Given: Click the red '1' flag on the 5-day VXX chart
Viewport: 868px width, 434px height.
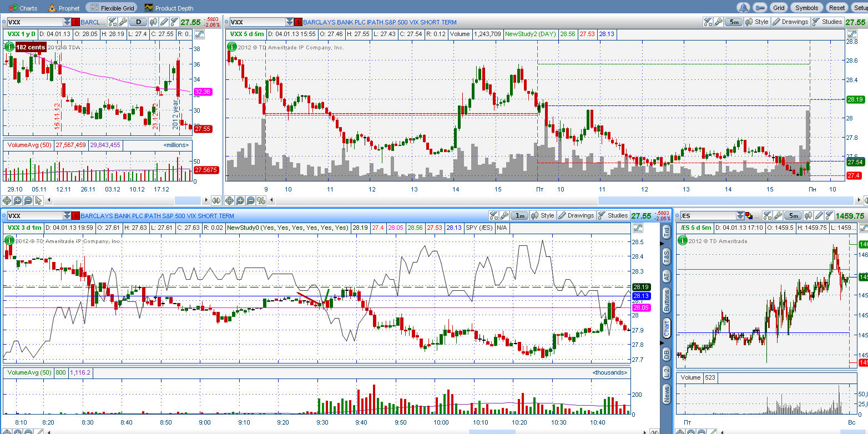Looking at the screenshot, I should pos(299,22).
